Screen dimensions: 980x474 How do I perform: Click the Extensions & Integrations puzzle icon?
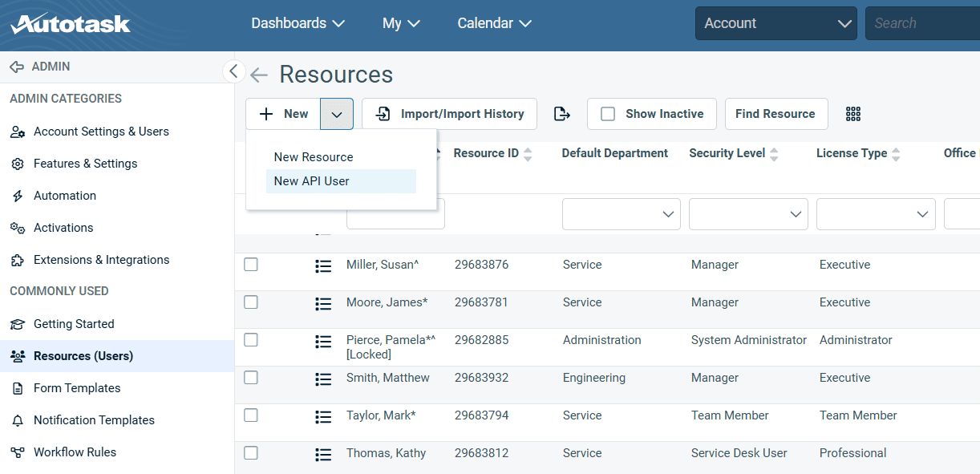click(x=18, y=260)
